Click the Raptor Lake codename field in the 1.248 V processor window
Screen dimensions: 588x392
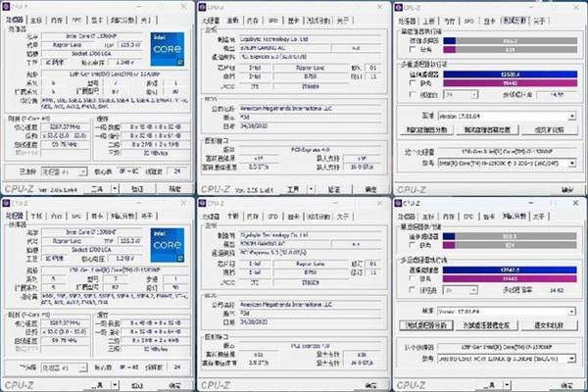coord(67,45)
